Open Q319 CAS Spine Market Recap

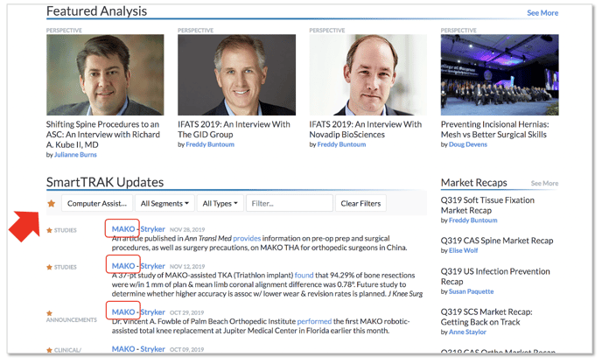(497, 241)
